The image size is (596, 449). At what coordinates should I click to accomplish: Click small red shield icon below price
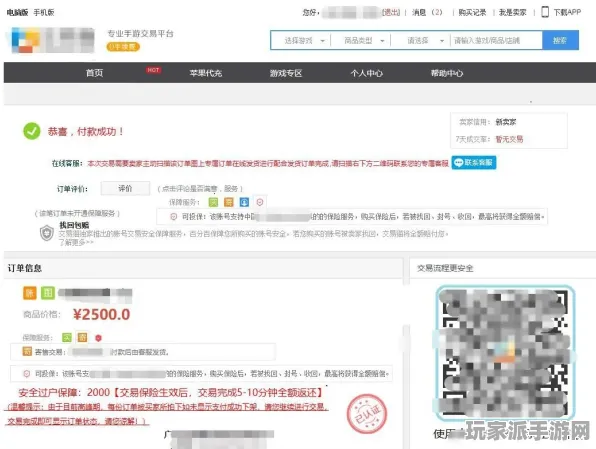click(x=98, y=338)
